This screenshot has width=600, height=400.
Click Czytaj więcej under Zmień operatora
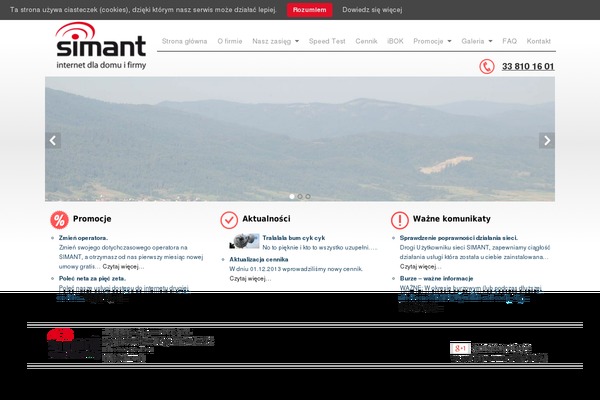[123, 266]
